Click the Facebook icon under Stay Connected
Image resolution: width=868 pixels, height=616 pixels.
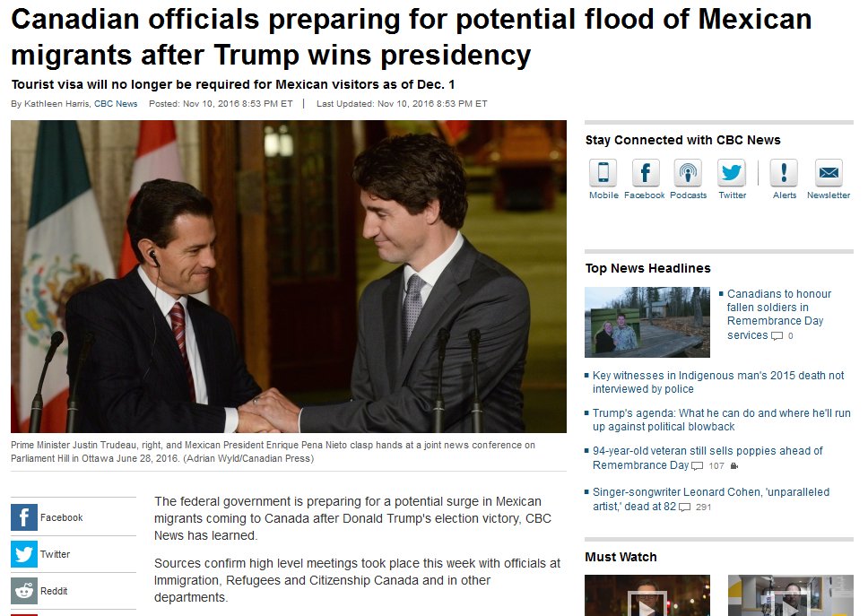pos(646,172)
